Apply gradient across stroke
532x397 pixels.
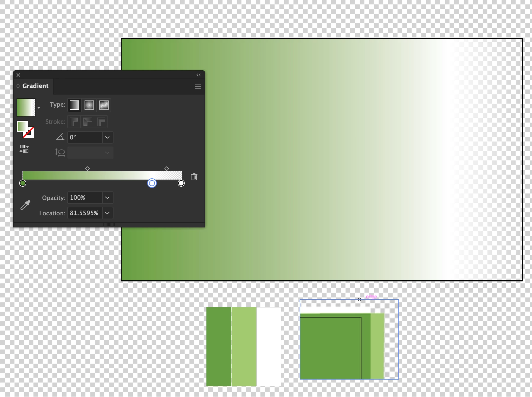click(x=101, y=122)
